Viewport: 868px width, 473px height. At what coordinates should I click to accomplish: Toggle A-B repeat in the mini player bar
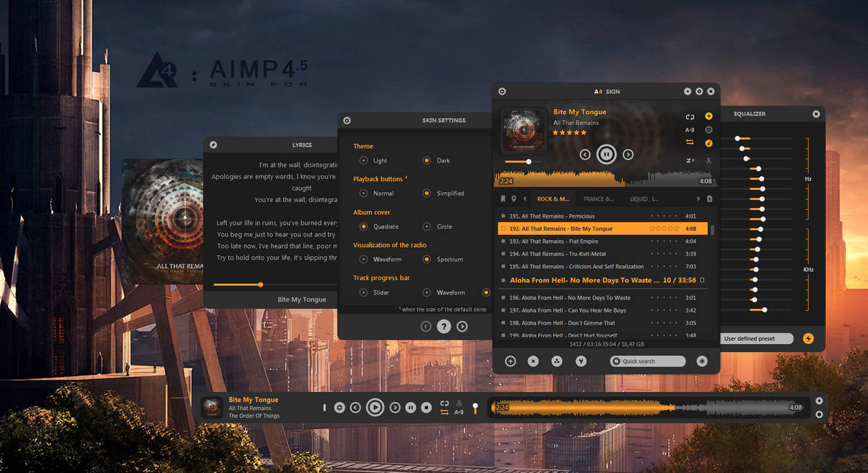[x=459, y=413]
